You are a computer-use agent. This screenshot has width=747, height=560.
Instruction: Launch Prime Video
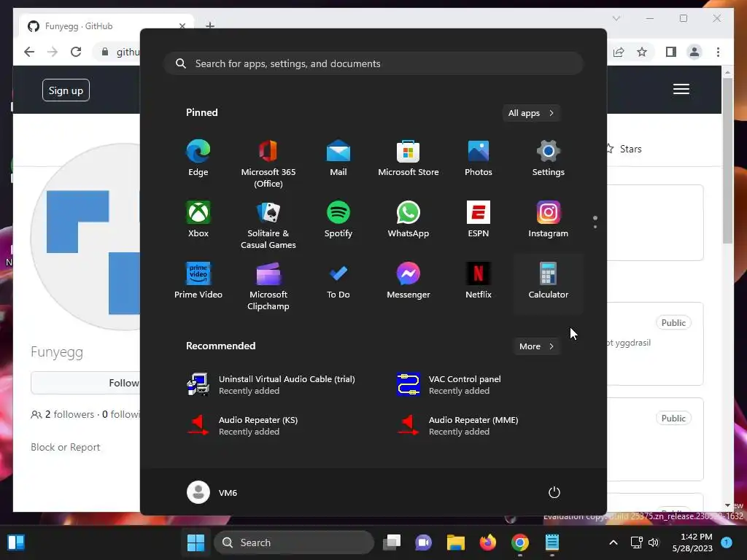tap(198, 281)
